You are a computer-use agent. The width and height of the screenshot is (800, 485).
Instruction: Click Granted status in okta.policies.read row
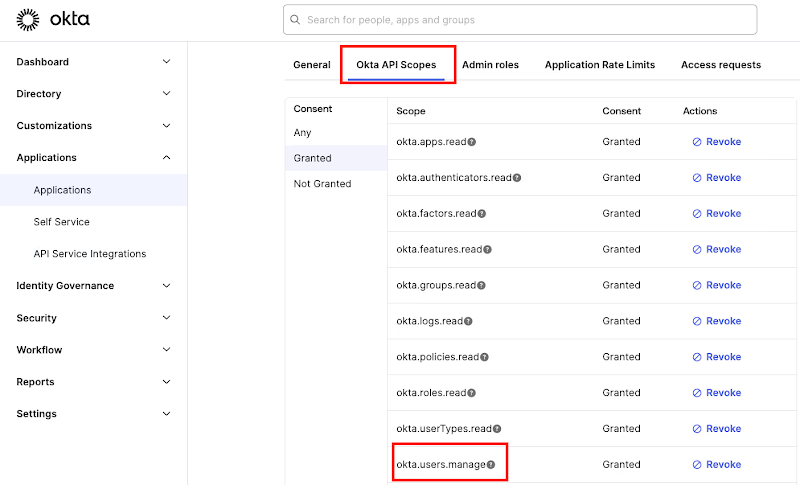click(x=621, y=357)
